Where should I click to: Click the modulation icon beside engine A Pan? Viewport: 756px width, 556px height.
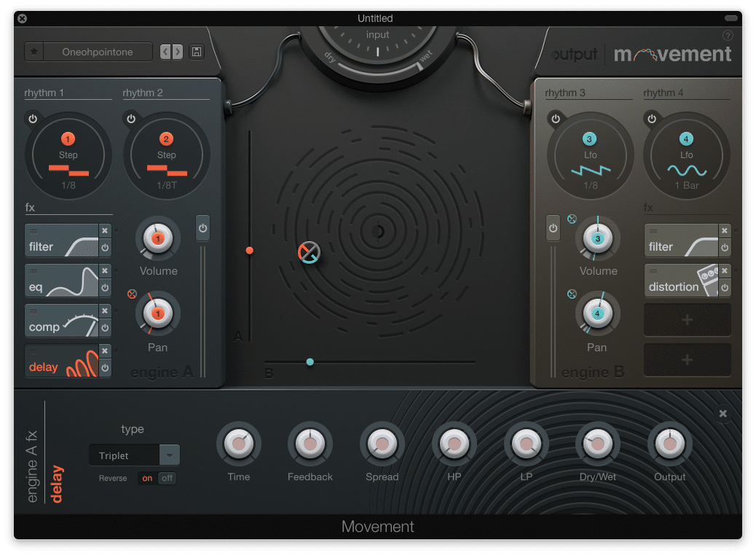click(x=132, y=294)
